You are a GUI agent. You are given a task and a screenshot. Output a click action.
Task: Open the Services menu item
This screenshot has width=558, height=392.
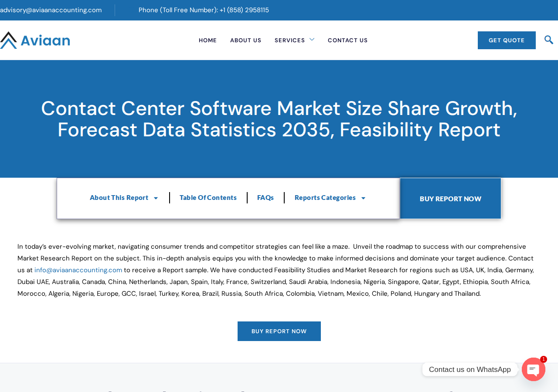tap(290, 40)
